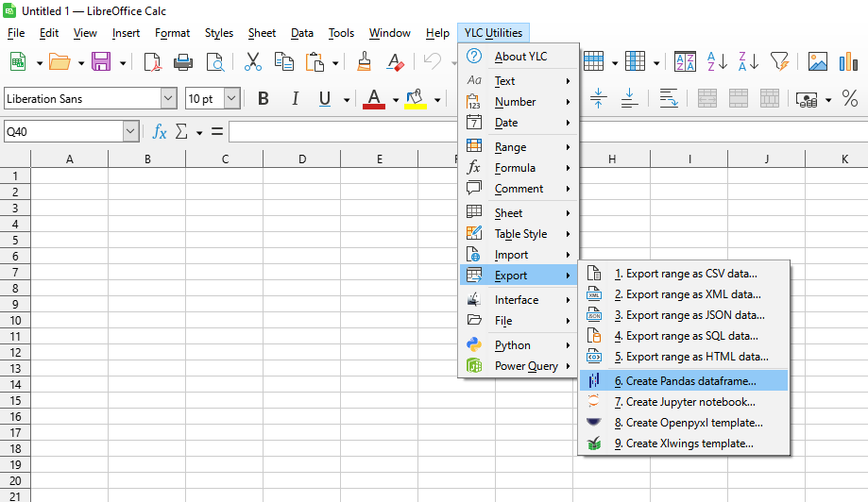Click the Cut scissors icon

click(252, 62)
